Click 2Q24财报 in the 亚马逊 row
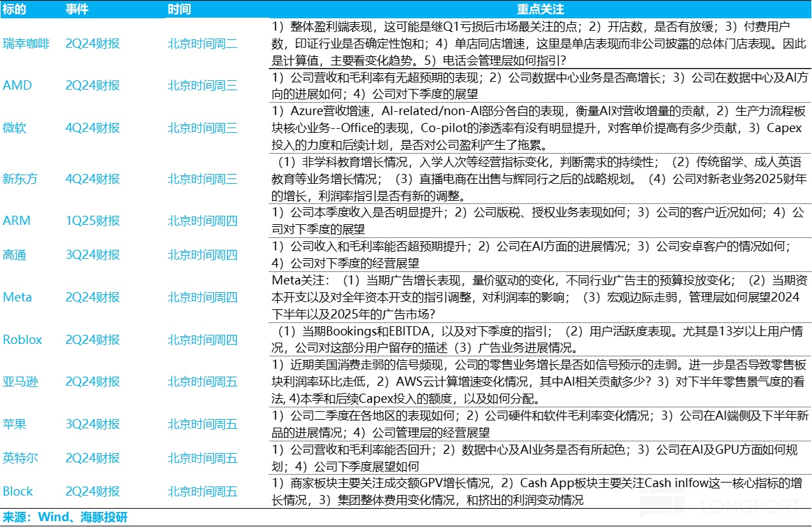This screenshot has width=812, height=527. 93,381
